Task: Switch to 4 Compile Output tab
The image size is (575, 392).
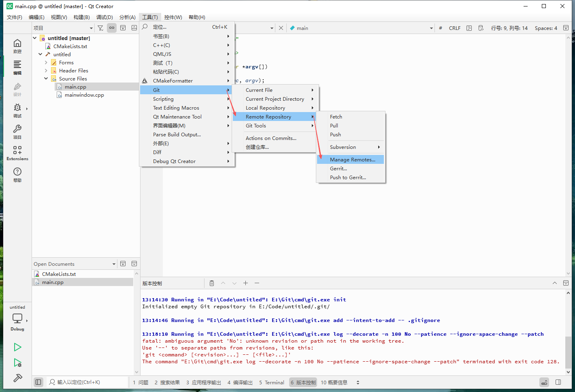Action: pos(240,382)
